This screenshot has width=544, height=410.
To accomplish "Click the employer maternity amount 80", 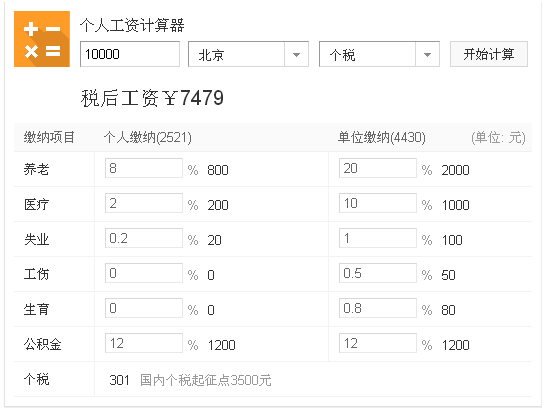I will (x=448, y=310).
